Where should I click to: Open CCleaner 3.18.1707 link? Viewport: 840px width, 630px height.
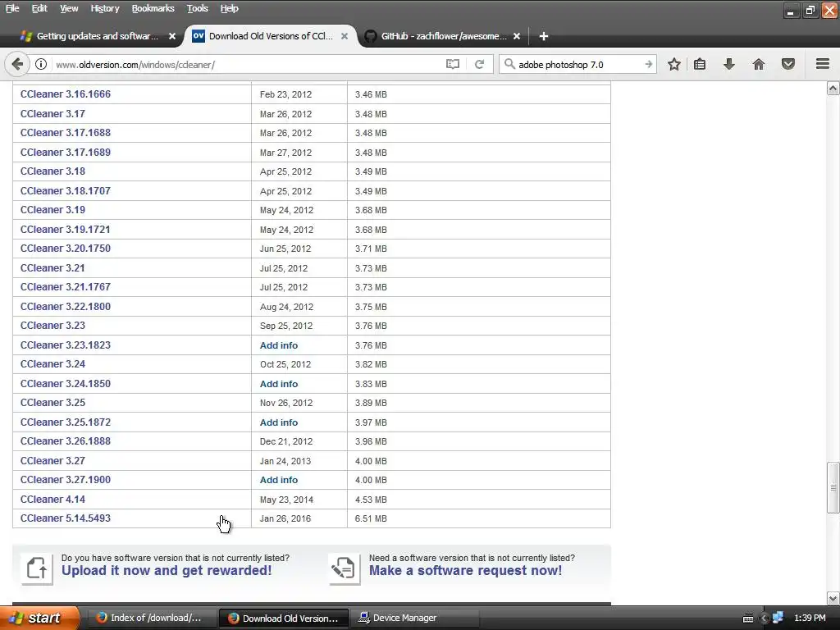66,190
